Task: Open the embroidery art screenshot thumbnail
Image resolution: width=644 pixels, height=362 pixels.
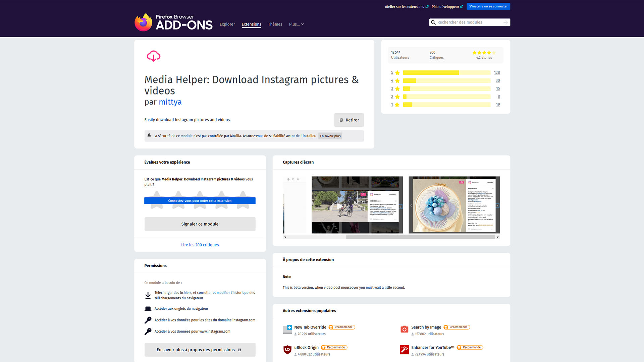Action: click(x=454, y=205)
